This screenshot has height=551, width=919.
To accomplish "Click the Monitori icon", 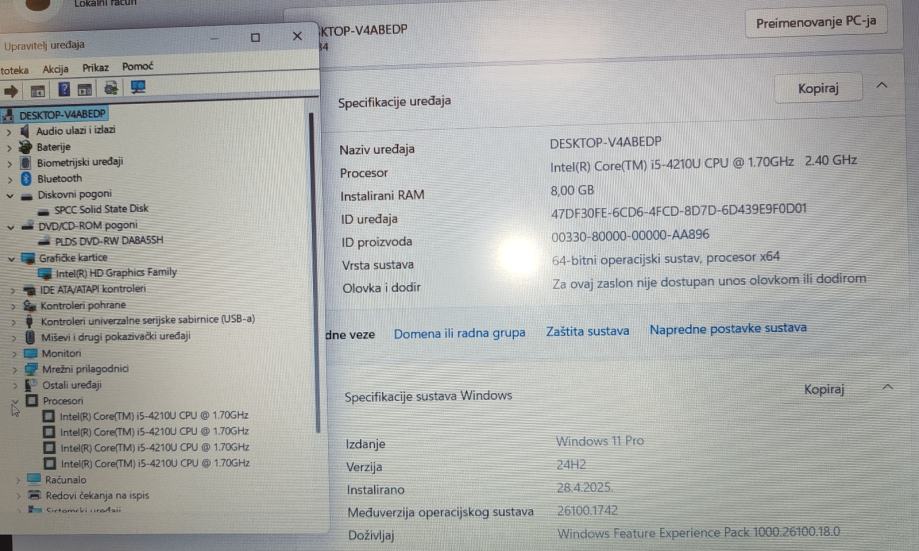I will tap(30, 353).
